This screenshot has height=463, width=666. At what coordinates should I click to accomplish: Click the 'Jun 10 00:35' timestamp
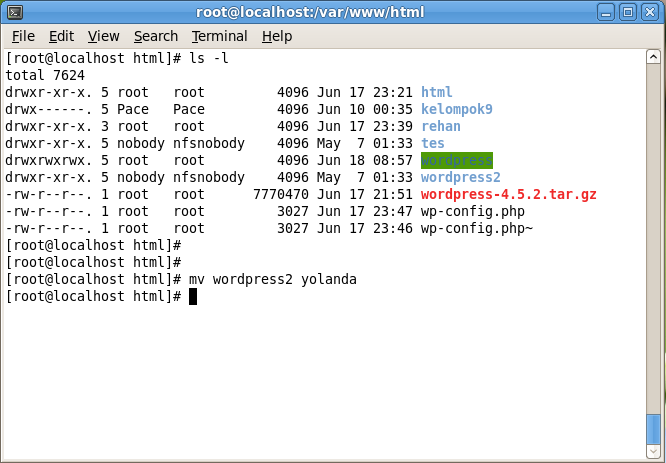point(364,109)
